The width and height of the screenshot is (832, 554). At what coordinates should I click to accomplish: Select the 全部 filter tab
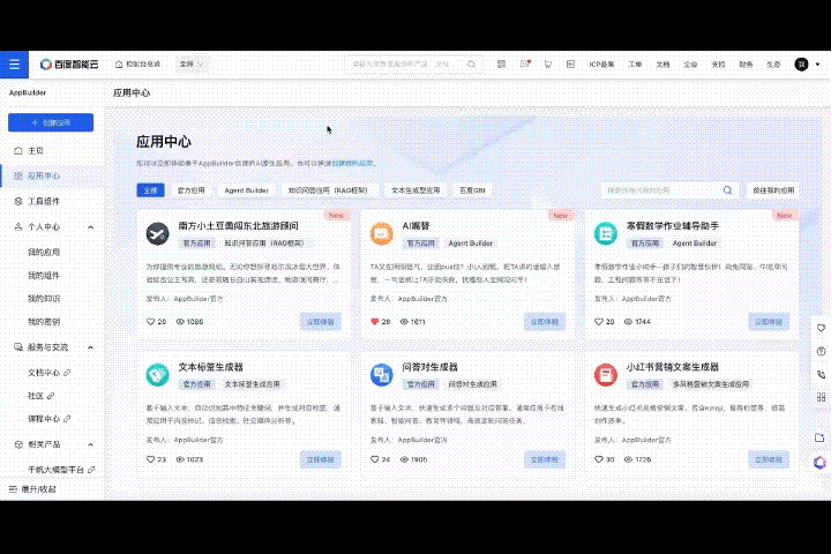click(x=150, y=190)
